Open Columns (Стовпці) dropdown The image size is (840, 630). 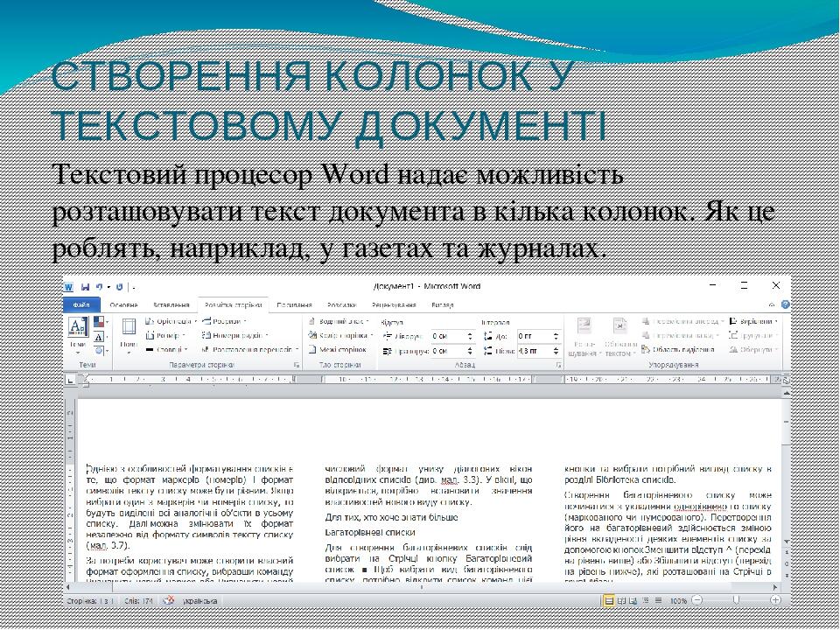tap(167, 349)
